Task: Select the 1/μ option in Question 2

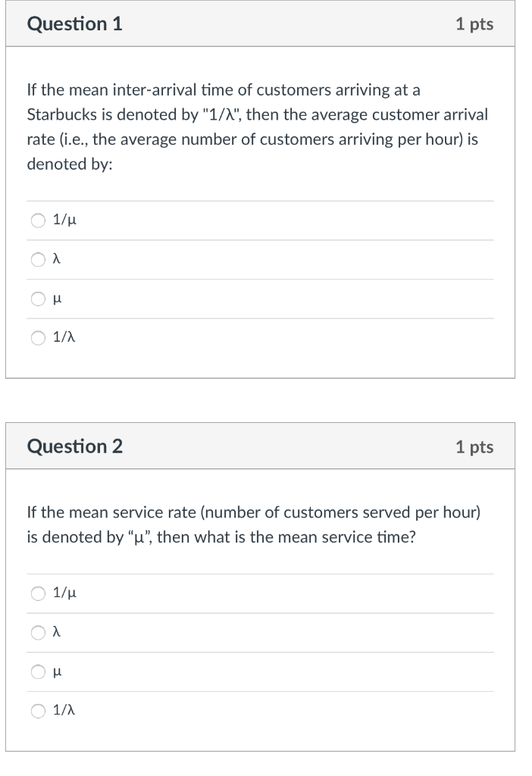Action: (36, 593)
